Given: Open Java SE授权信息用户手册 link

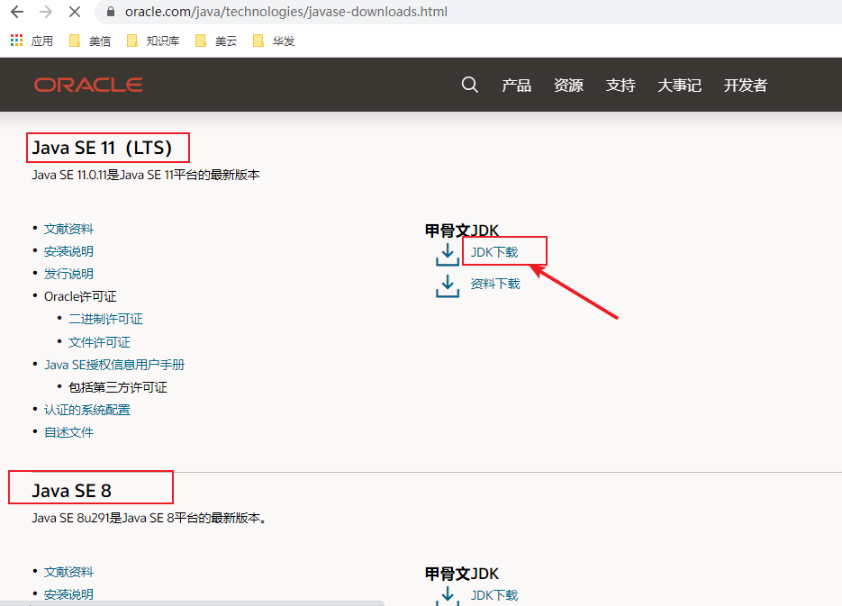Looking at the screenshot, I should 114,365.
